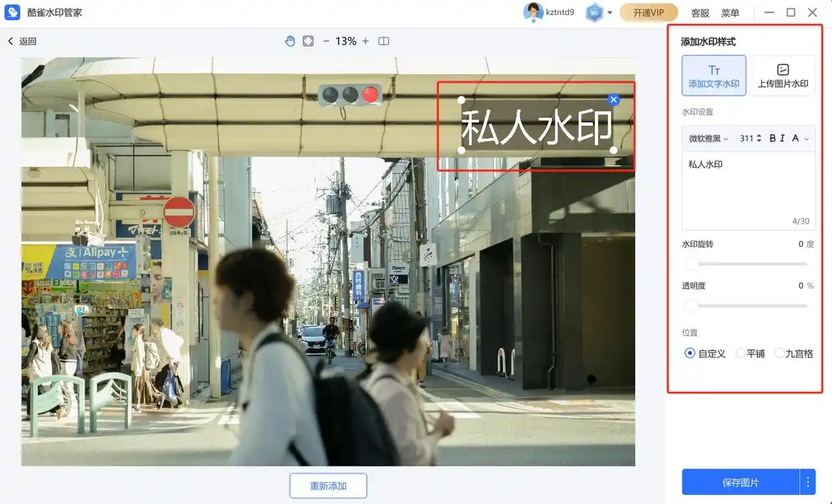Remove watermark with the blue X icon
The width and height of the screenshot is (832, 504).
click(x=614, y=100)
